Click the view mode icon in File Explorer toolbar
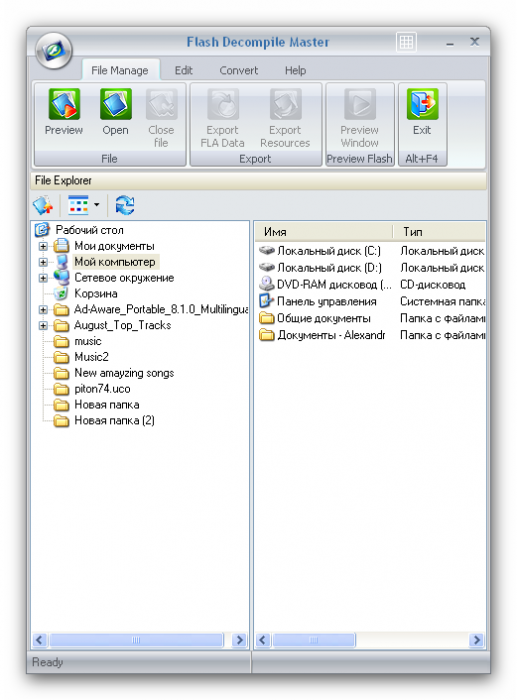This screenshot has height=700, width=517. coord(78,205)
